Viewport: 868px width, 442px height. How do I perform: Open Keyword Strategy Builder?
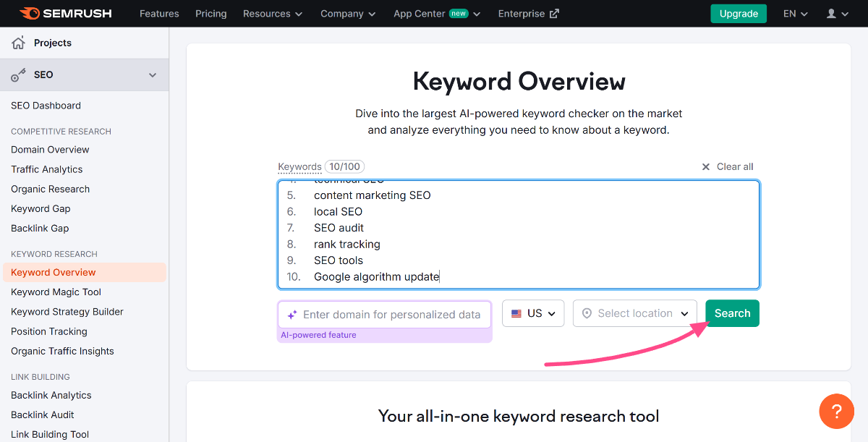pyautogui.click(x=67, y=312)
